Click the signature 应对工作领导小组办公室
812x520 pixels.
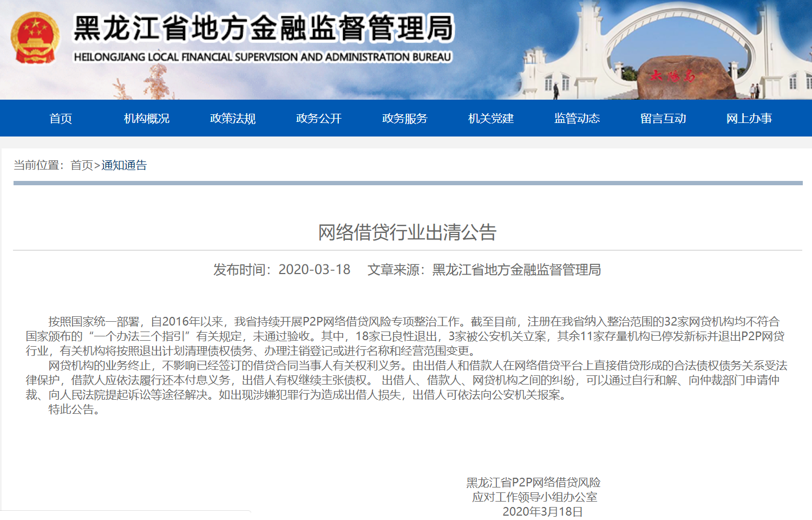534,497
